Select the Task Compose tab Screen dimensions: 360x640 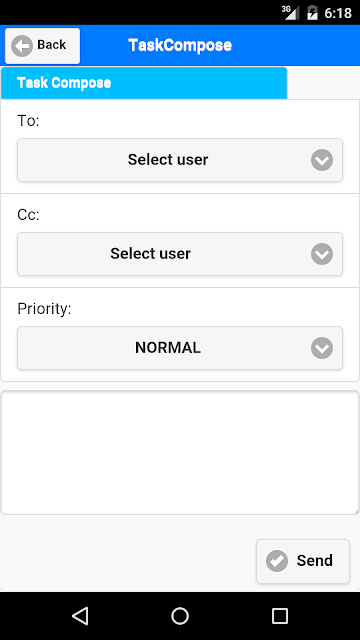144,83
